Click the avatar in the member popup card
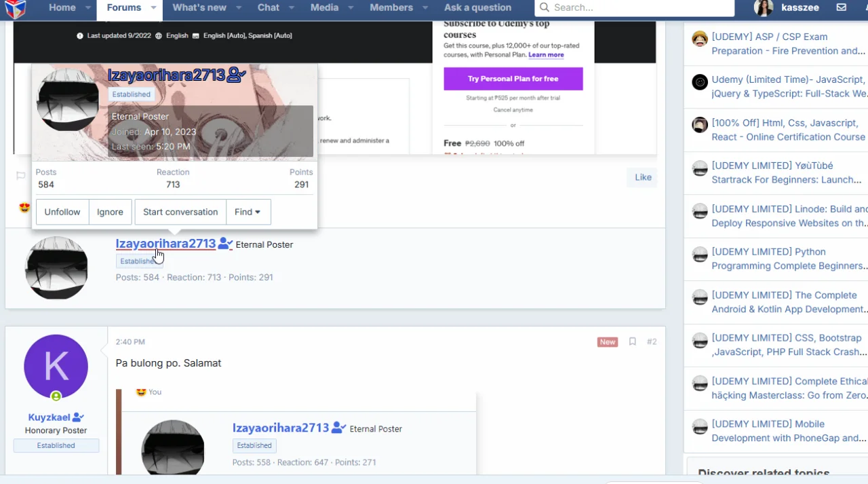 pos(68,100)
